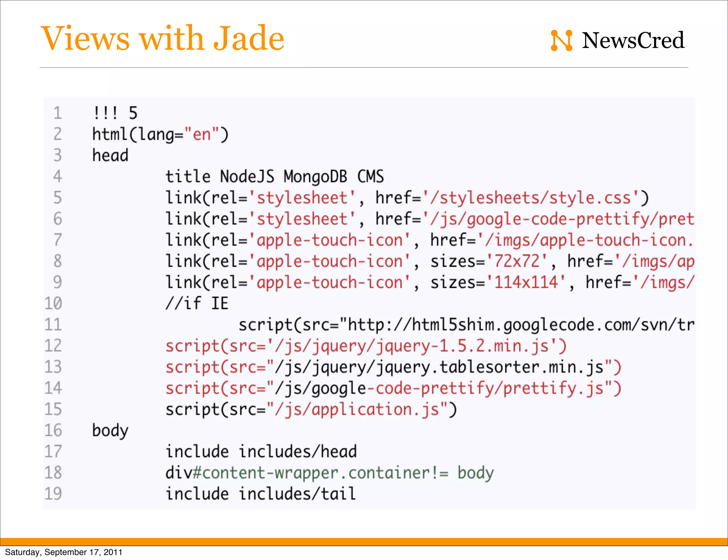Click the '72x72' sizes value
Image resolution: width=728 pixels, height=560 pixels.
point(517,262)
